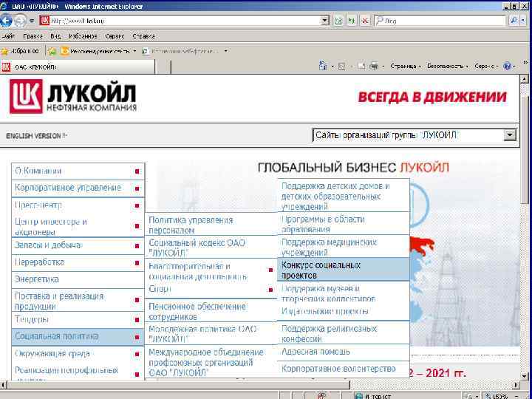
Task: Click the red LUKOIL favicon in address bar
Action: [x=44, y=21]
